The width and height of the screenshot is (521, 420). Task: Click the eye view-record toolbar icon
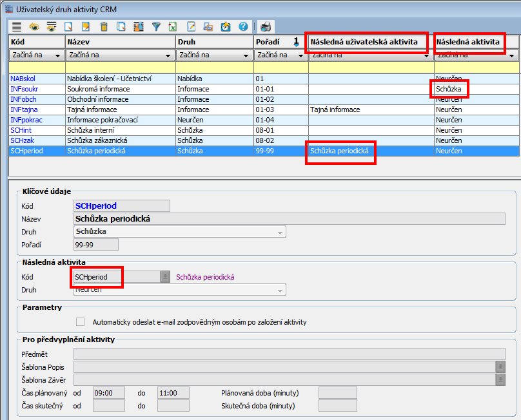(x=34, y=26)
